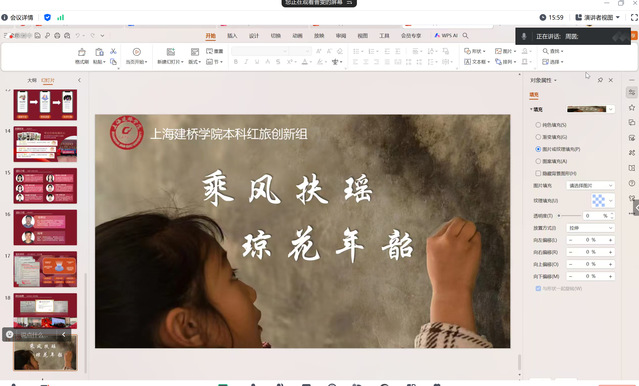Click the Text Box insert icon
Screen dimensions: 639x386
coord(476,62)
